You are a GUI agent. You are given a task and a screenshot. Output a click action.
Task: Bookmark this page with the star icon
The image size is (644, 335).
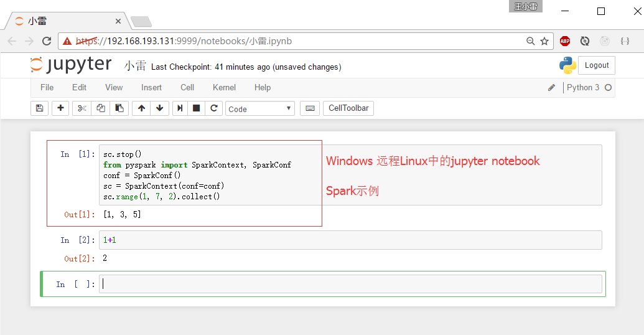(544, 41)
